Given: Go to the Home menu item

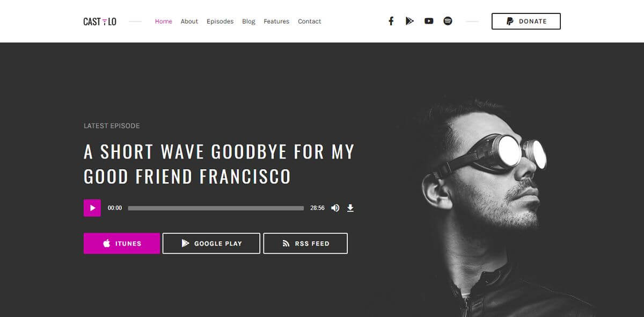Looking at the screenshot, I should [164, 21].
